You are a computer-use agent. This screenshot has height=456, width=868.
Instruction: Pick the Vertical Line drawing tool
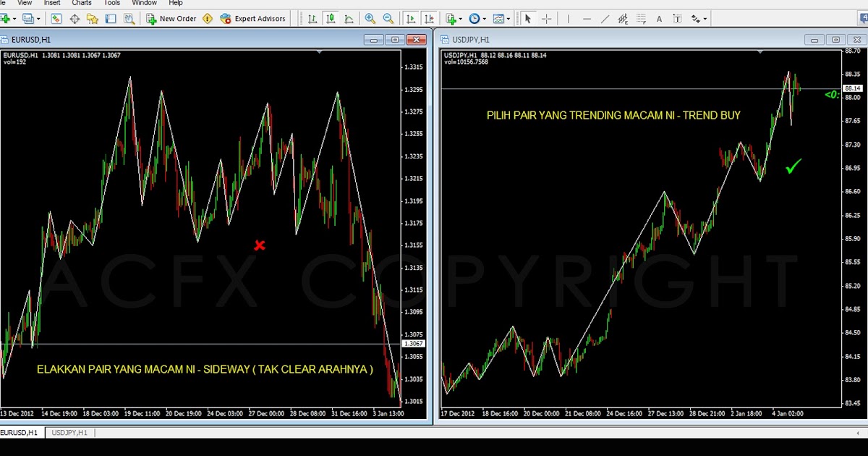click(569, 18)
